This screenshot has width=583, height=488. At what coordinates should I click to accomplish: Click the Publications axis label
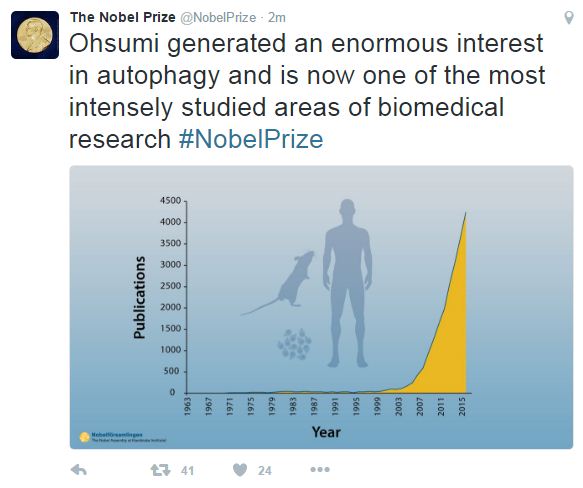pos(139,297)
